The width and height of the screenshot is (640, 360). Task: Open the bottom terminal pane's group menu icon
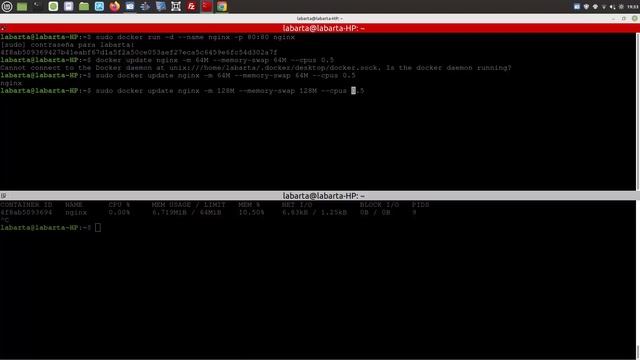coord(3,196)
